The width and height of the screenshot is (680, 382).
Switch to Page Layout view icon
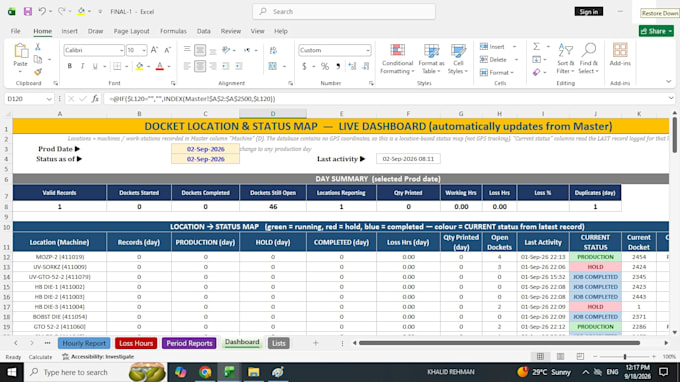coord(560,356)
